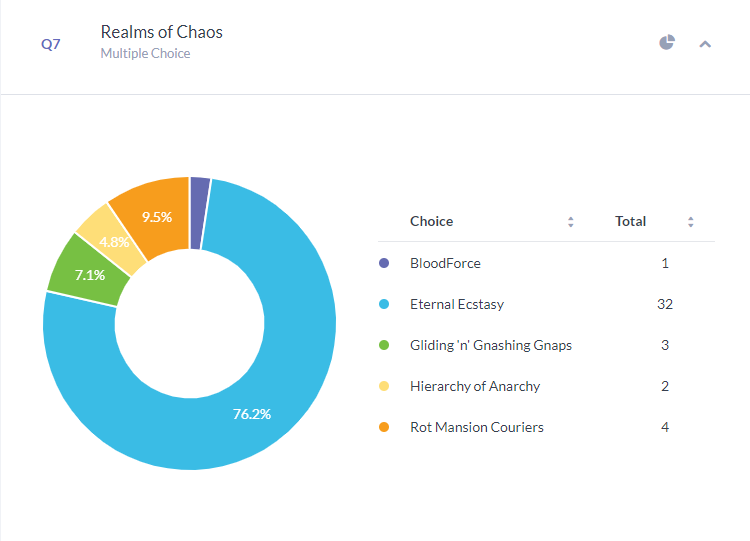Image resolution: width=750 pixels, height=541 pixels.
Task: Click the green Gliding 'n' Gnashing Gnaps dot
Action: point(384,345)
